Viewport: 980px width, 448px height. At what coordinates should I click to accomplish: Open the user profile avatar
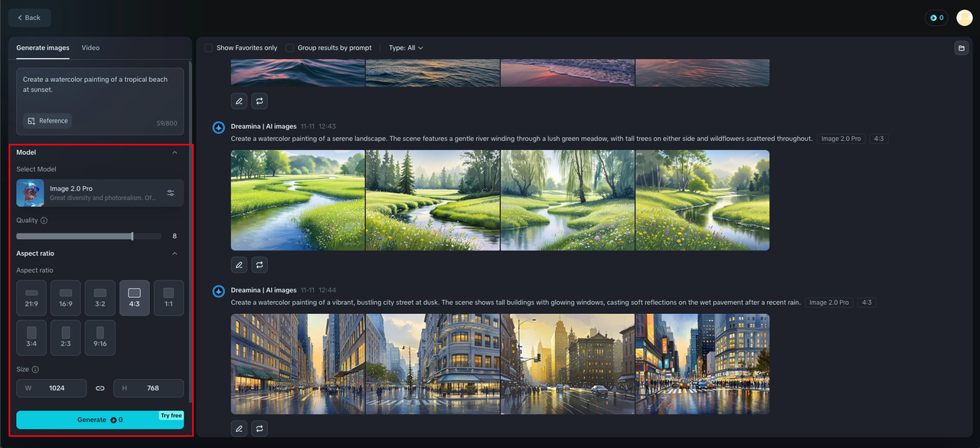click(x=964, y=18)
